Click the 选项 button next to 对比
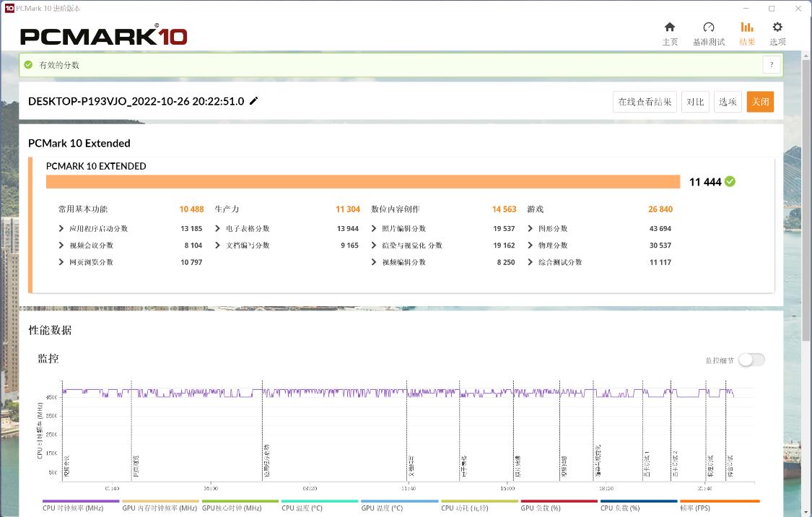This screenshot has width=812, height=517. pos(727,102)
